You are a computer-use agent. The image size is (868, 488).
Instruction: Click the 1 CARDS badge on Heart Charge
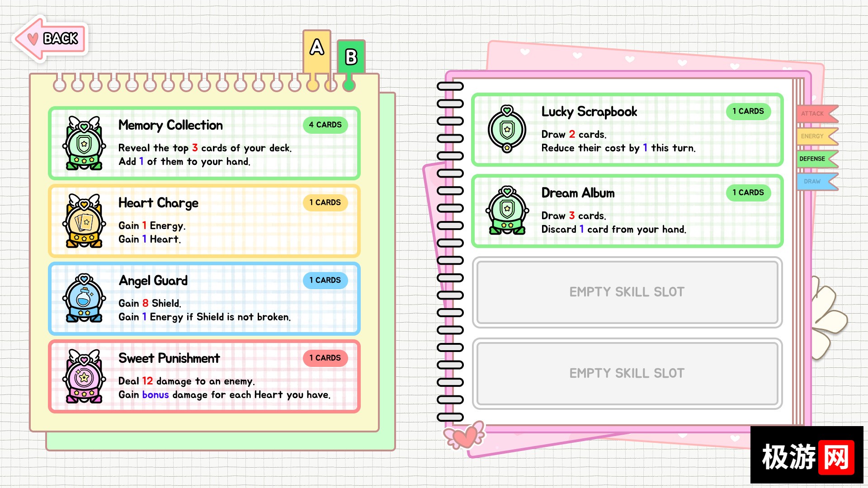tap(325, 202)
